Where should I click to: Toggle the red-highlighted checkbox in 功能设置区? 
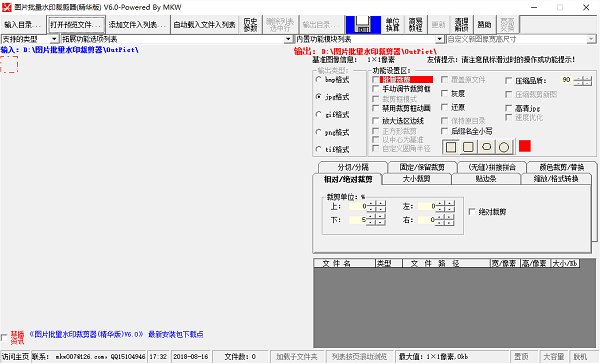coord(376,80)
